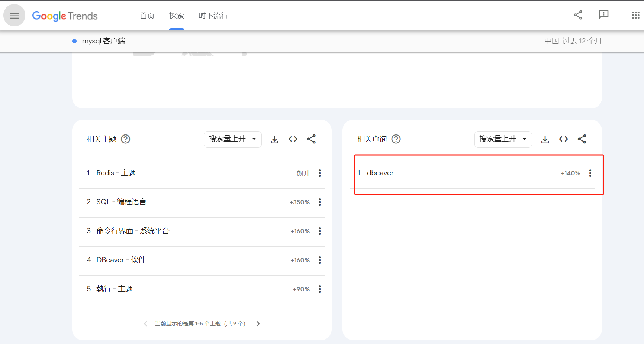Open the 时下流行 tab
The width and height of the screenshot is (644, 344).
pos(213,16)
